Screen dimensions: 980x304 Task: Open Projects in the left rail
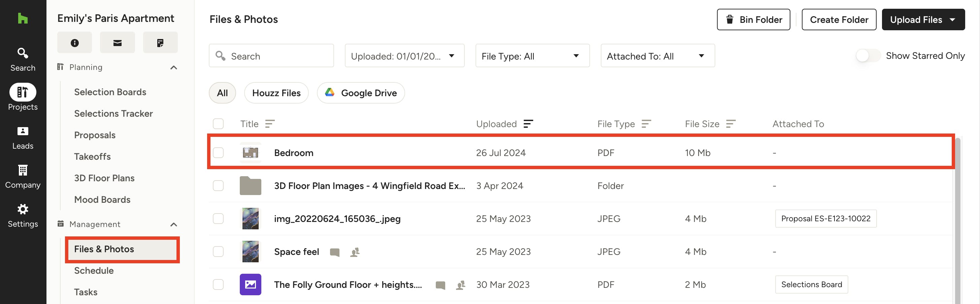pos(23,97)
